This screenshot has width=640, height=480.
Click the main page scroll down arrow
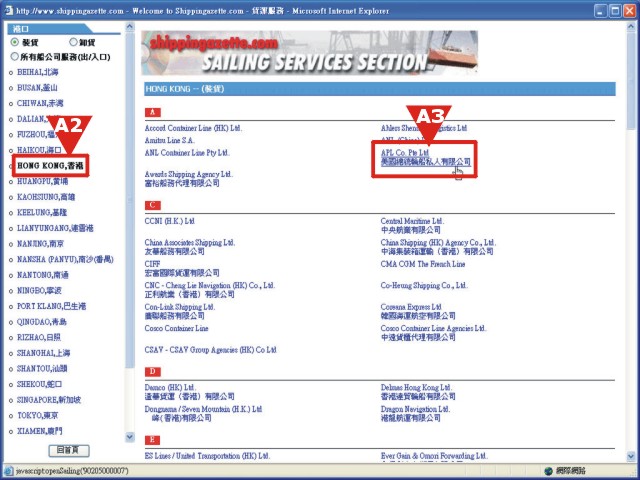click(631, 456)
